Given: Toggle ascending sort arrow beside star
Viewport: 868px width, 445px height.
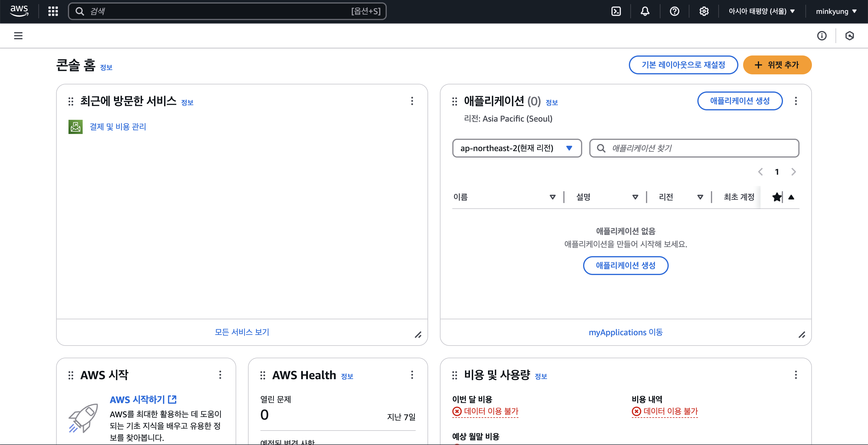Looking at the screenshot, I should [x=791, y=197].
